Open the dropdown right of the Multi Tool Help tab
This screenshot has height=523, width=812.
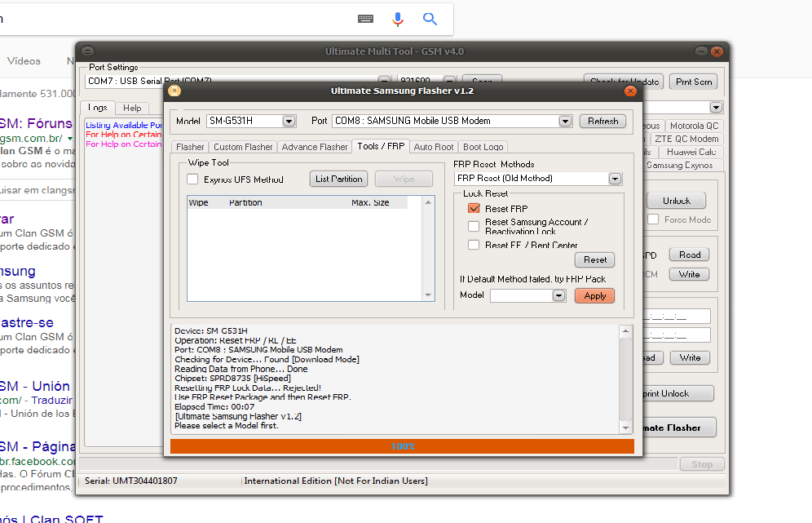click(x=716, y=108)
